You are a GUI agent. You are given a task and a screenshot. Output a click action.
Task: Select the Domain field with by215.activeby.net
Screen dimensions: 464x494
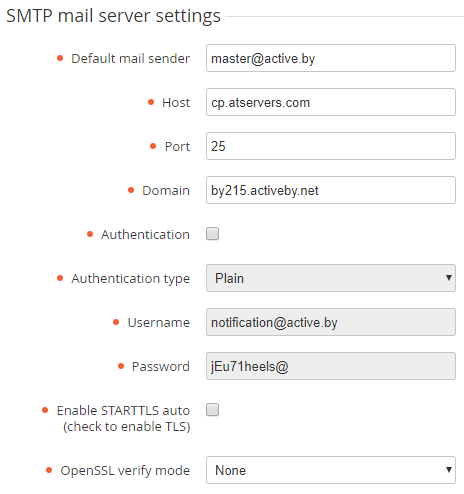tap(331, 190)
